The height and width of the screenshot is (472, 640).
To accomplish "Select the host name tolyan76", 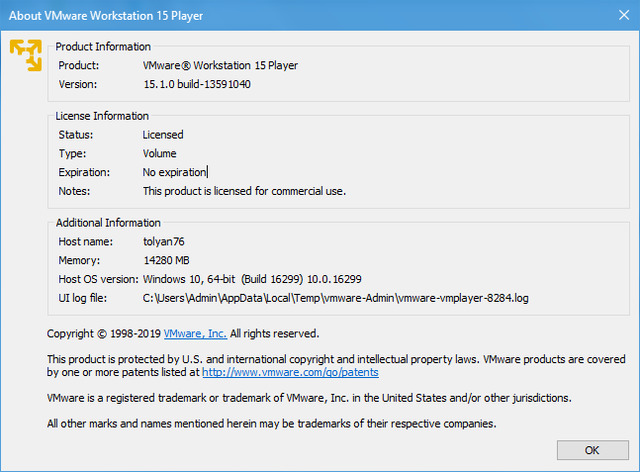I will coord(165,241).
